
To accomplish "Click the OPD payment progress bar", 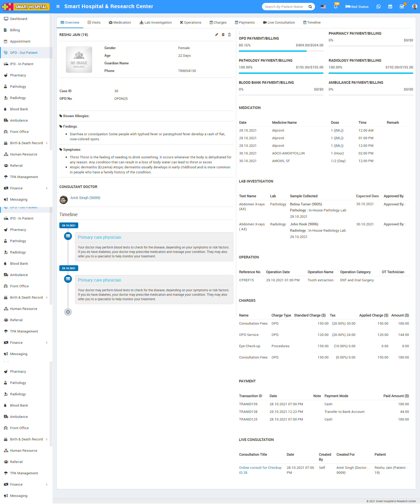I will point(281,51).
